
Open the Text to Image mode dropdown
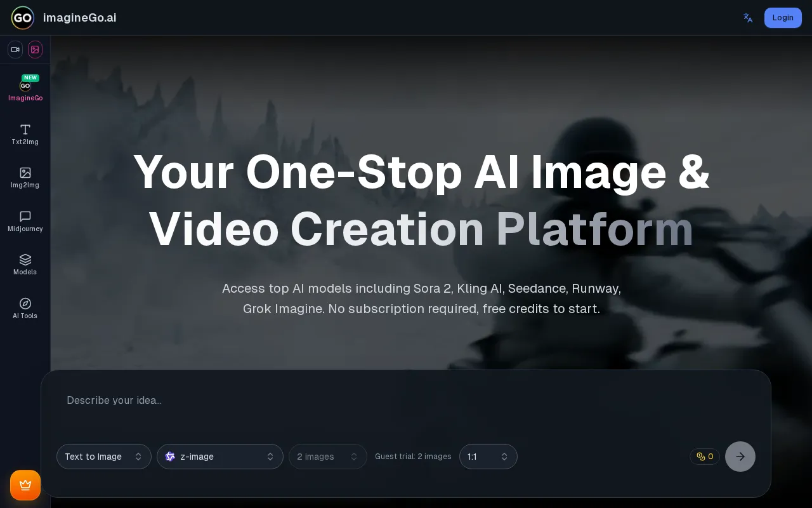[104, 457]
